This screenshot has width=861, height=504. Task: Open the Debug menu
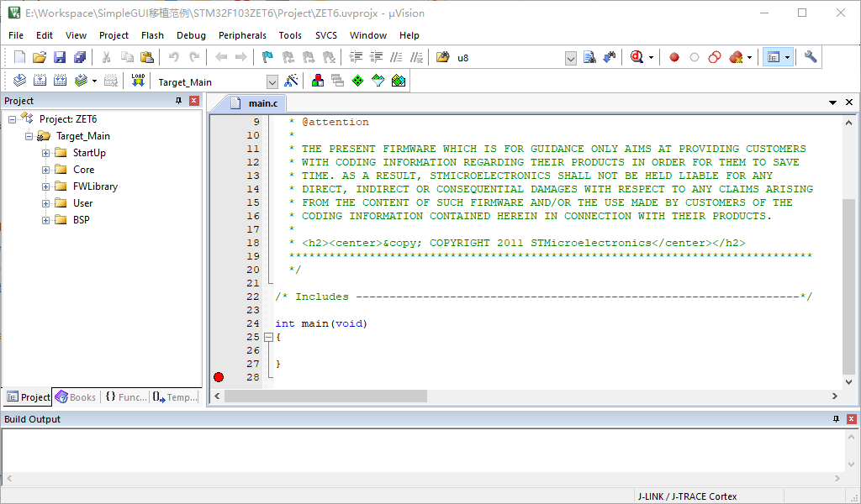(191, 35)
